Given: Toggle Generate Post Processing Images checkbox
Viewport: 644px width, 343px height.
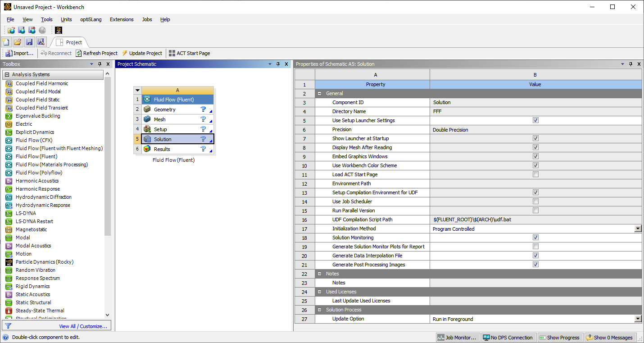Looking at the screenshot, I should pyautogui.click(x=535, y=265).
